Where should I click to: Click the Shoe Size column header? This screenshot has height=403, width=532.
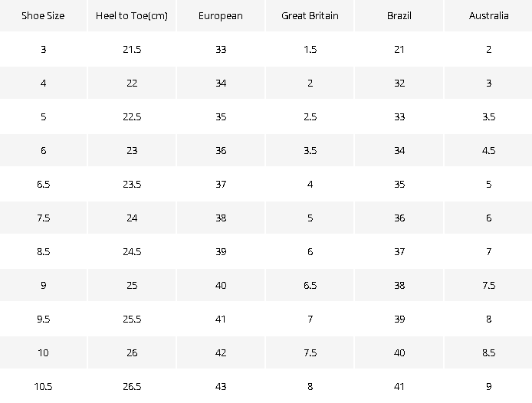tap(43, 15)
